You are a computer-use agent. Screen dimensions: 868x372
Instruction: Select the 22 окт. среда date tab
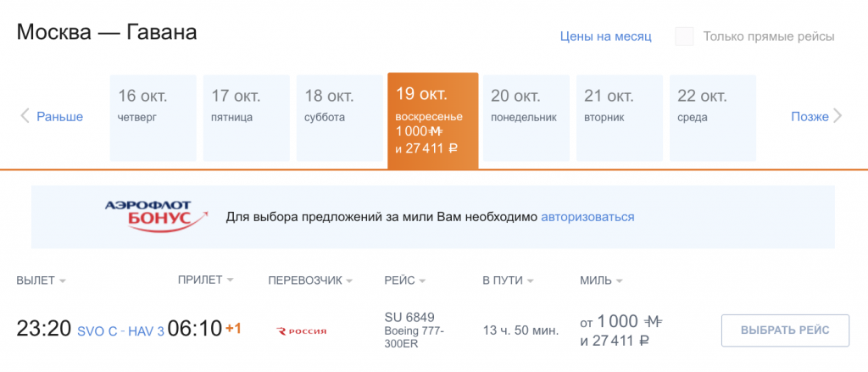pos(713,118)
